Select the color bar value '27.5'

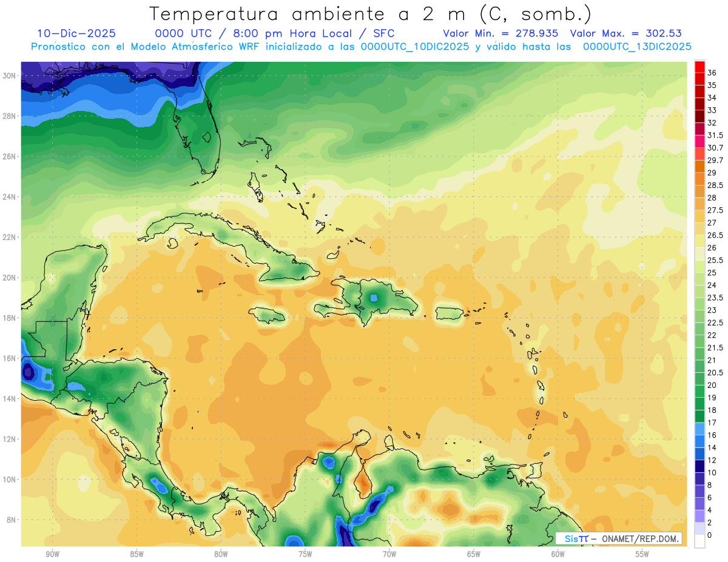tap(715, 210)
